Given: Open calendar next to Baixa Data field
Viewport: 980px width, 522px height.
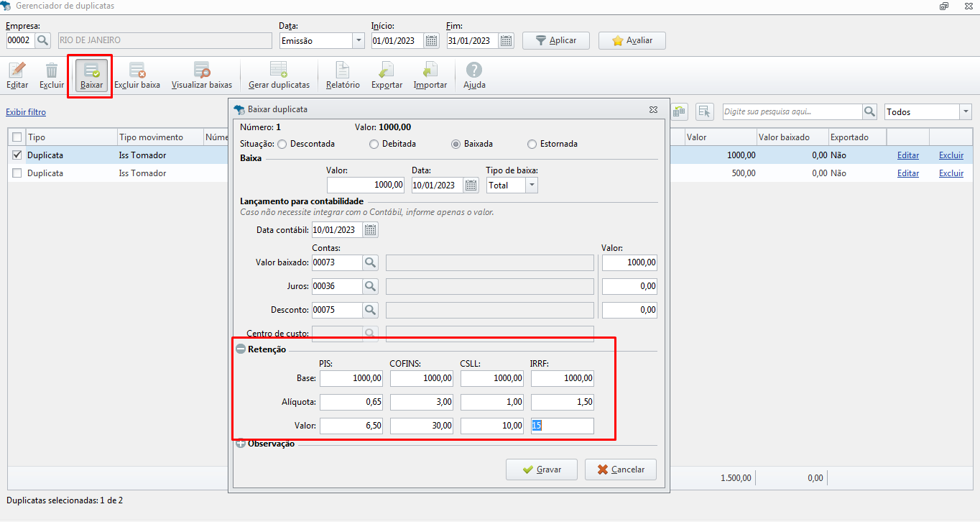Looking at the screenshot, I should pos(471,186).
